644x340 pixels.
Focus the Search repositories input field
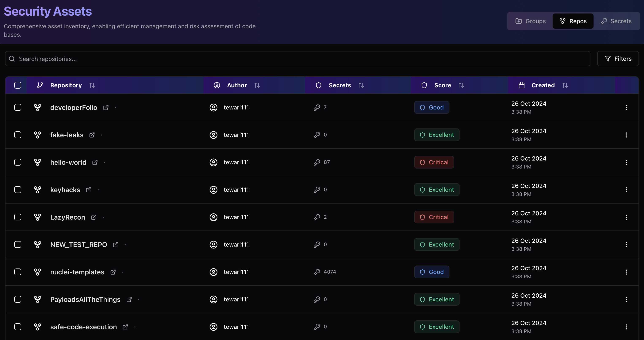[x=298, y=59]
